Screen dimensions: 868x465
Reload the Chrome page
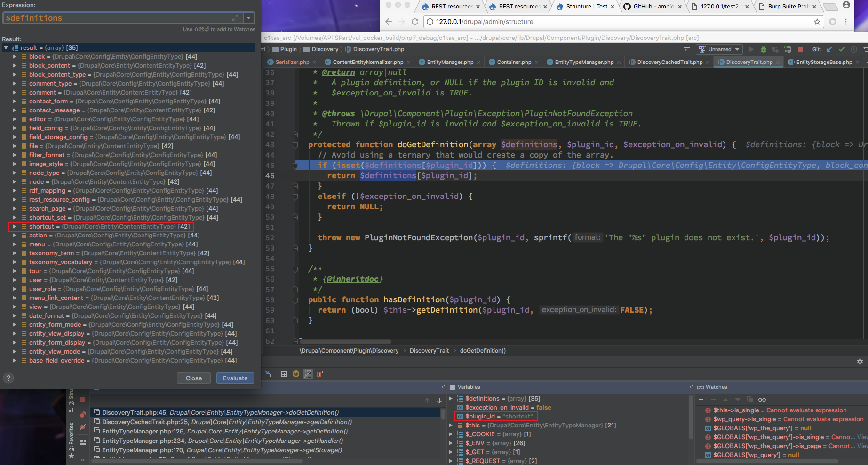[415, 22]
